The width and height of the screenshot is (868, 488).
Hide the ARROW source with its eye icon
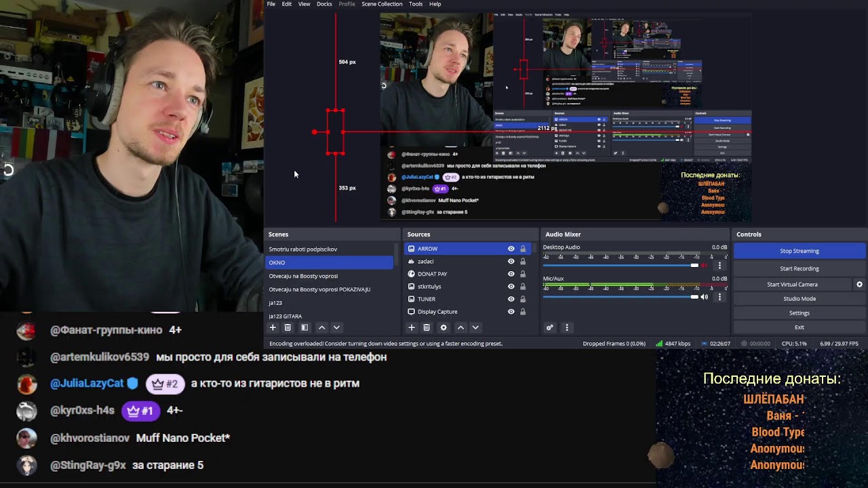point(511,249)
